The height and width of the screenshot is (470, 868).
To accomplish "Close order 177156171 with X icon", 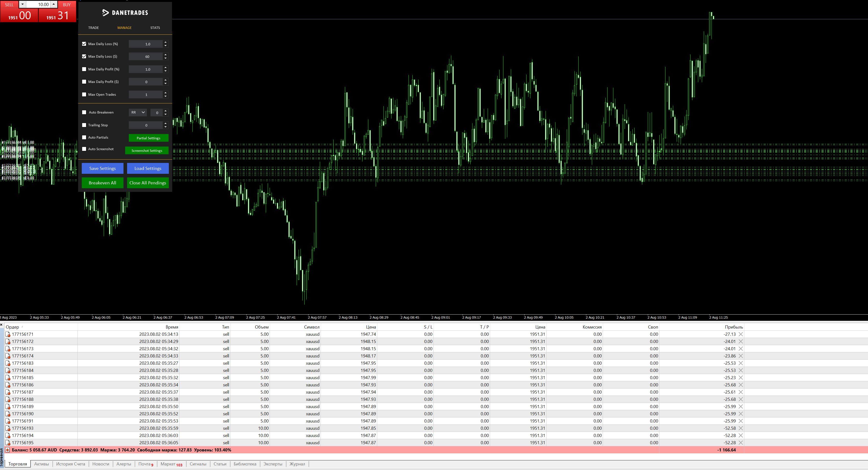I will point(741,334).
